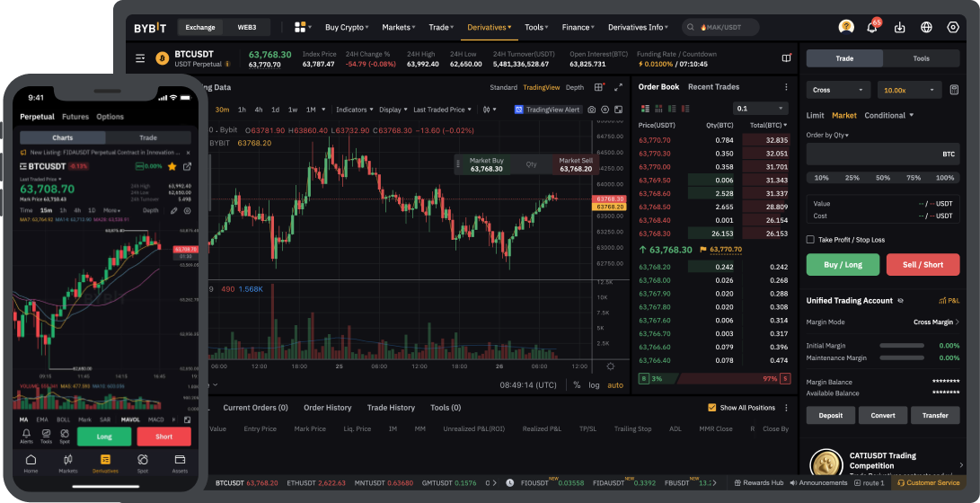Take chart snapshot with camera icon

coord(592,110)
